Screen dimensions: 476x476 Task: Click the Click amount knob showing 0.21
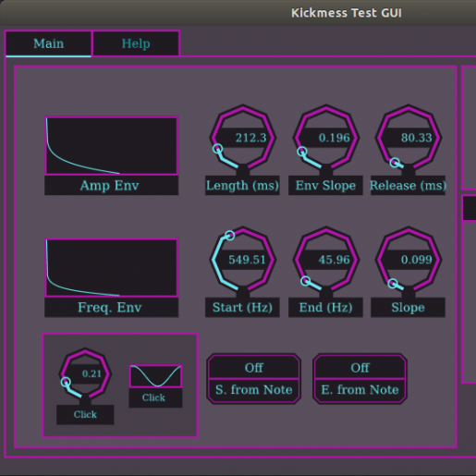85,374
